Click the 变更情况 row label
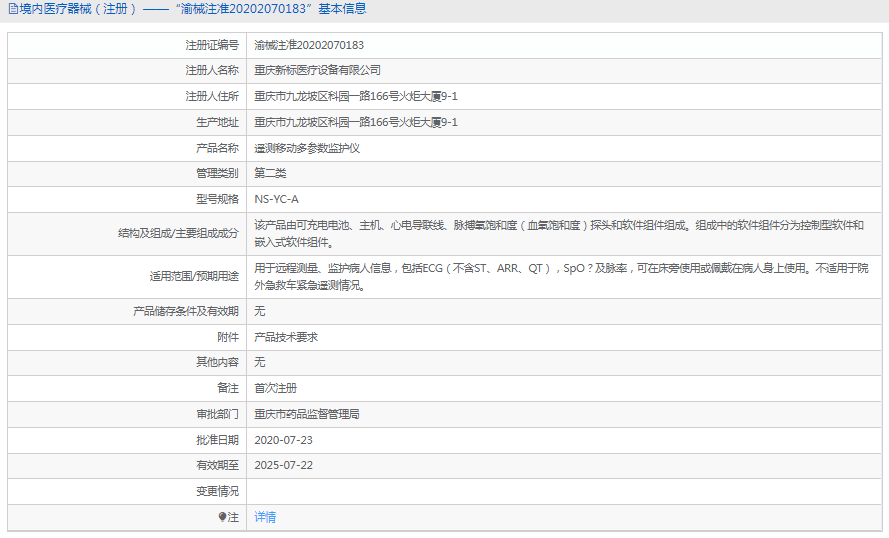The image size is (889, 538). 218,492
